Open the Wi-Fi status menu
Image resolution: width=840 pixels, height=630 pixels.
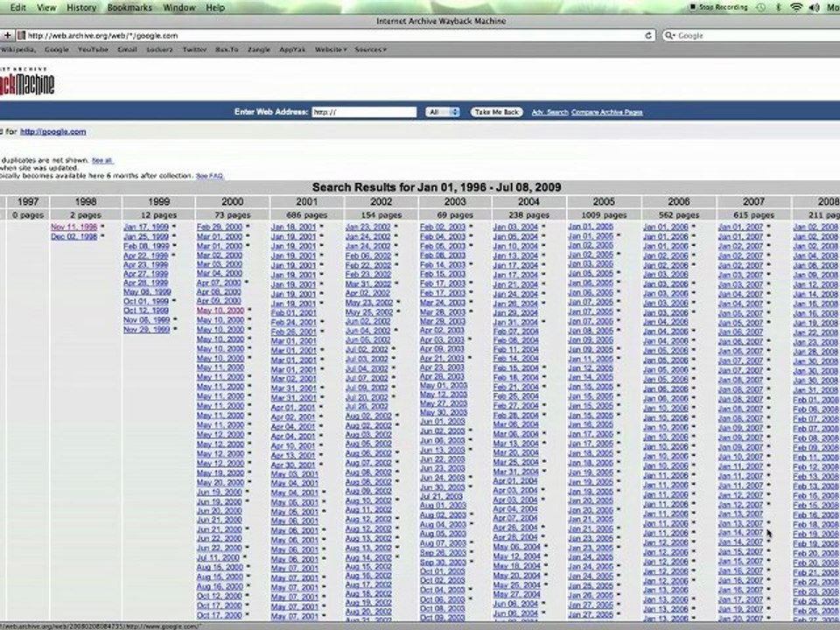point(796,7)
